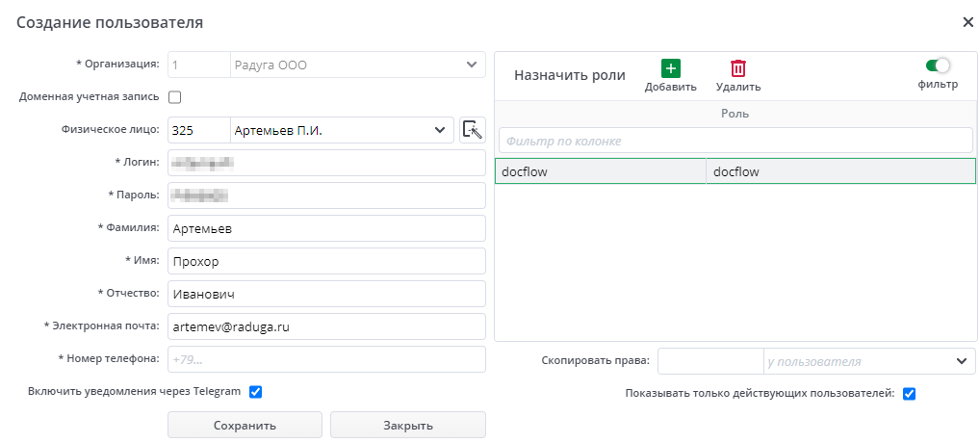Toggle the filter switch off
This screenshot has height=443, width=980.
938,65
